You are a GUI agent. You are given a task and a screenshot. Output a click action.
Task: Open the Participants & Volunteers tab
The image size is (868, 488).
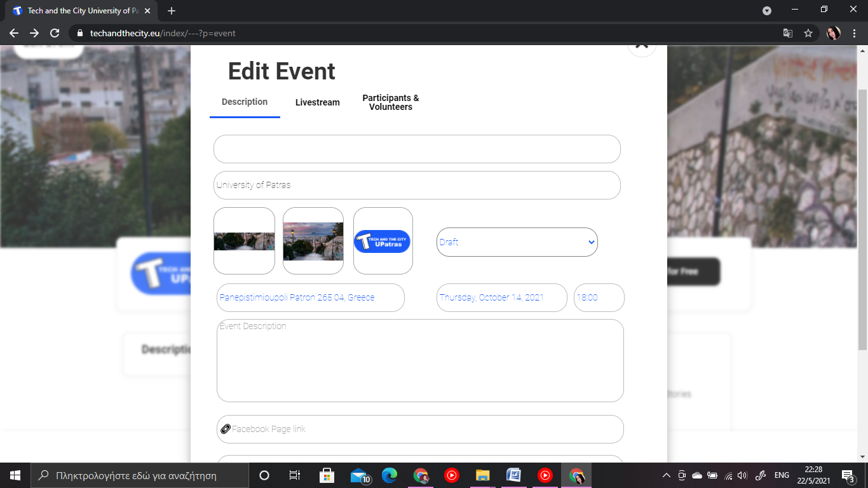(390, 102)
